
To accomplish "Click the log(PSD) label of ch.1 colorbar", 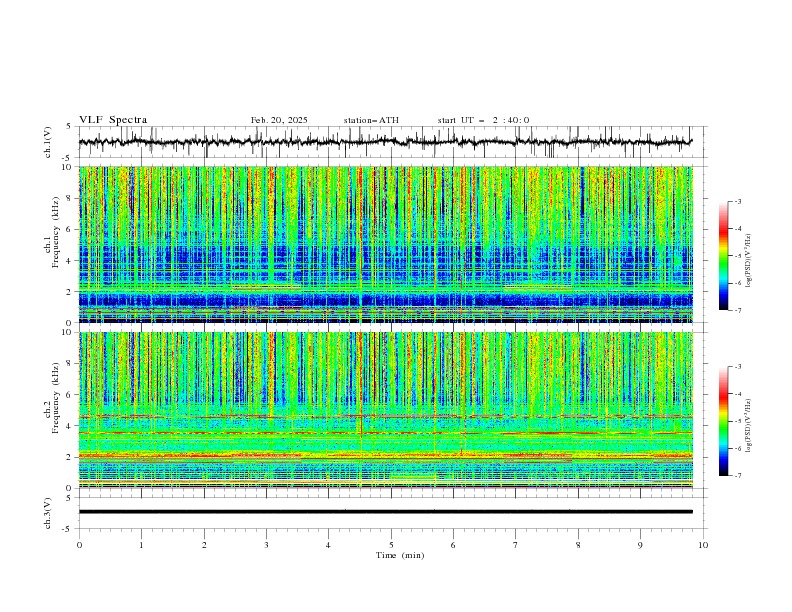I will click(x=748, y=261).
